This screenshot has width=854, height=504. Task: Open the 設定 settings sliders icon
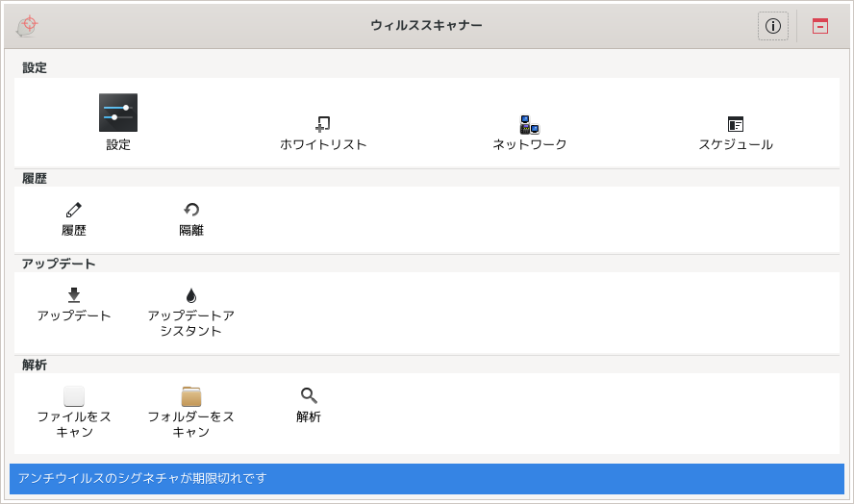point(118,113)
